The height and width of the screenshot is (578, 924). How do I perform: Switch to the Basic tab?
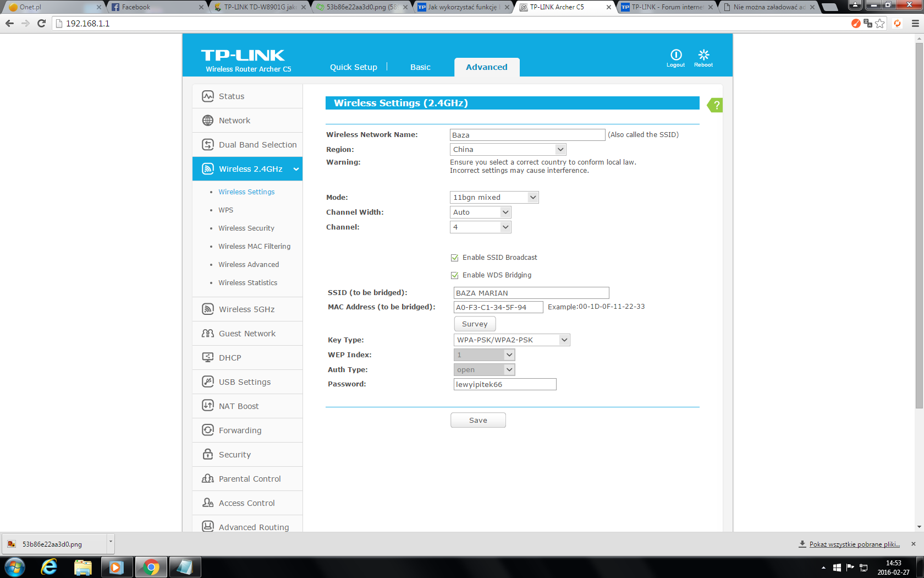click(x=420, y=67)
